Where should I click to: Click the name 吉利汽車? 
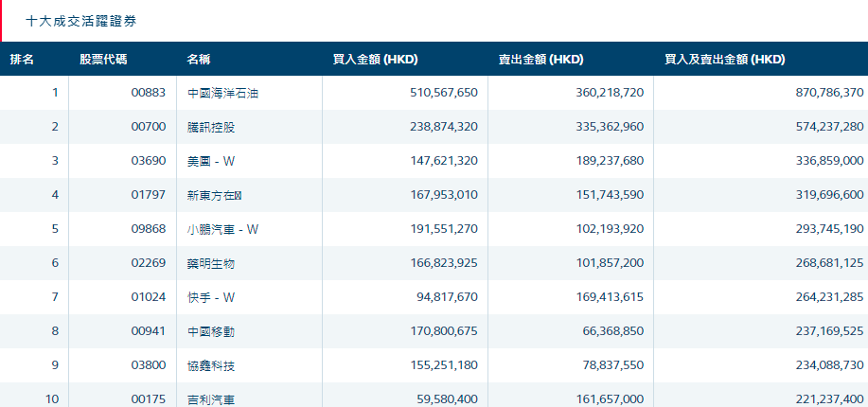(211, 399)
